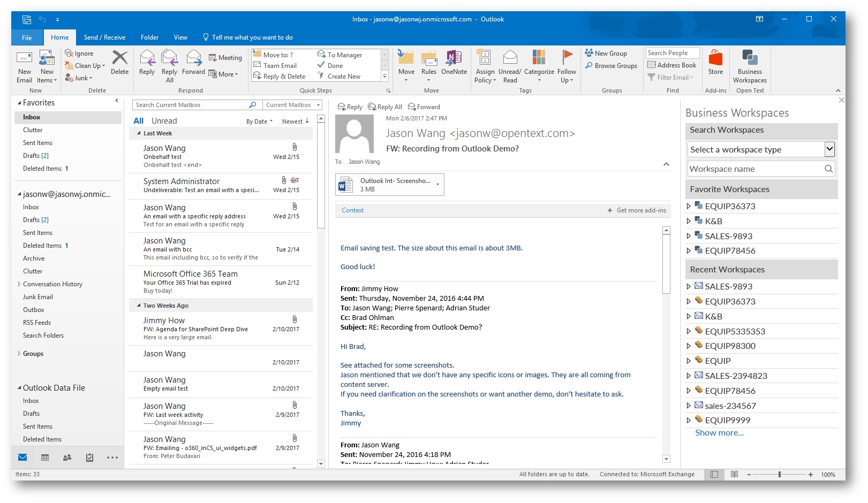Screen dimensions: 868x503
Task: Open email from Jimmy How
Action: pyautogui.click(x=221, y=329)
